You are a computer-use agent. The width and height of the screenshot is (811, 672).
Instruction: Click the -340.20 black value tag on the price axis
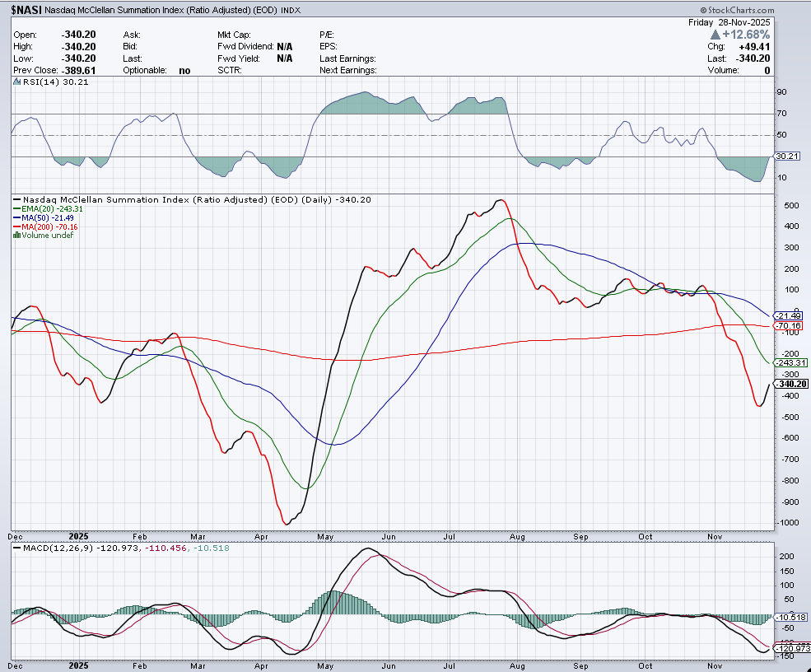point(792,384)
